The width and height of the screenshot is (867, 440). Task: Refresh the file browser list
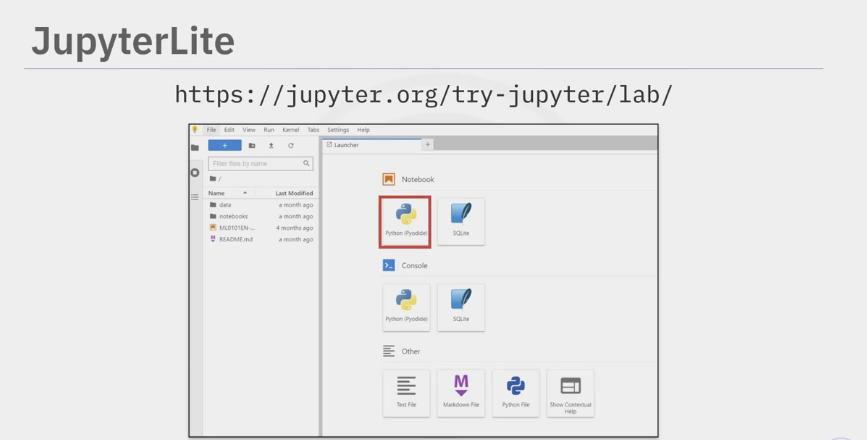[290, 146]
